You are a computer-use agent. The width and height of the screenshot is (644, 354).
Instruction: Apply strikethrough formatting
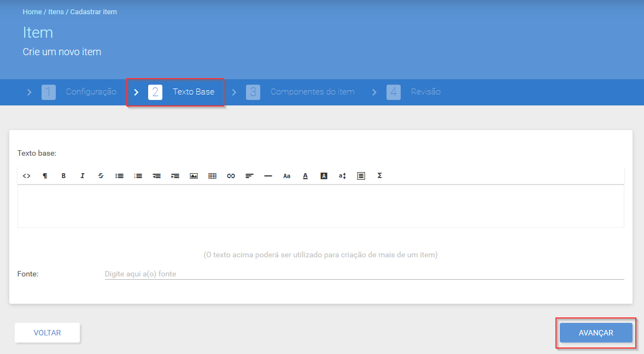pos(101,176)
